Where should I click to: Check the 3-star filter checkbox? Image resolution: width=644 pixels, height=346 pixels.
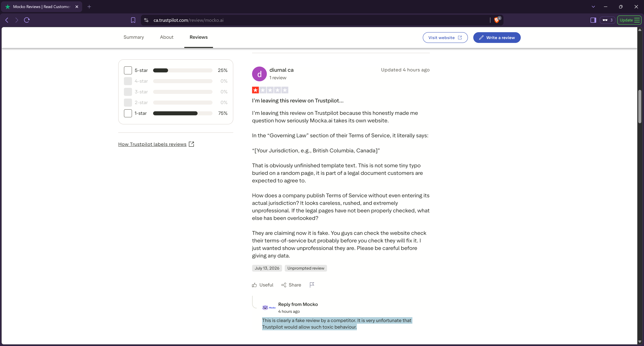coord(128,92)
